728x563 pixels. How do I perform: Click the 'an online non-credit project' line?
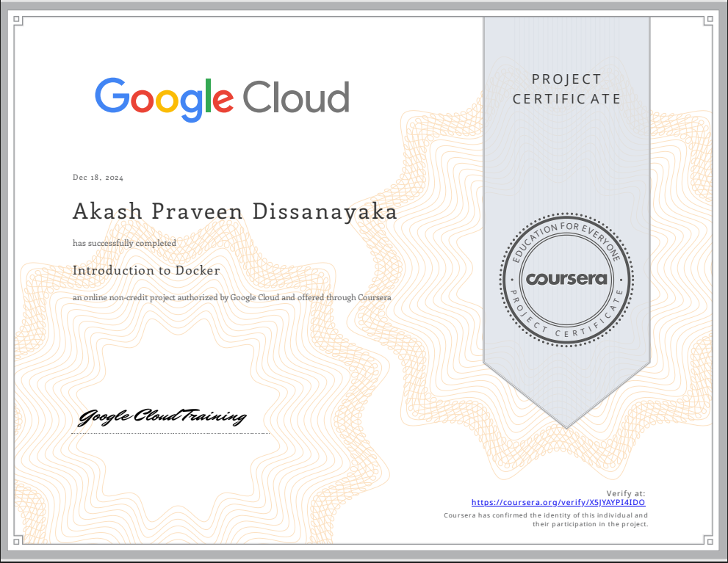(x=231, y=297)
